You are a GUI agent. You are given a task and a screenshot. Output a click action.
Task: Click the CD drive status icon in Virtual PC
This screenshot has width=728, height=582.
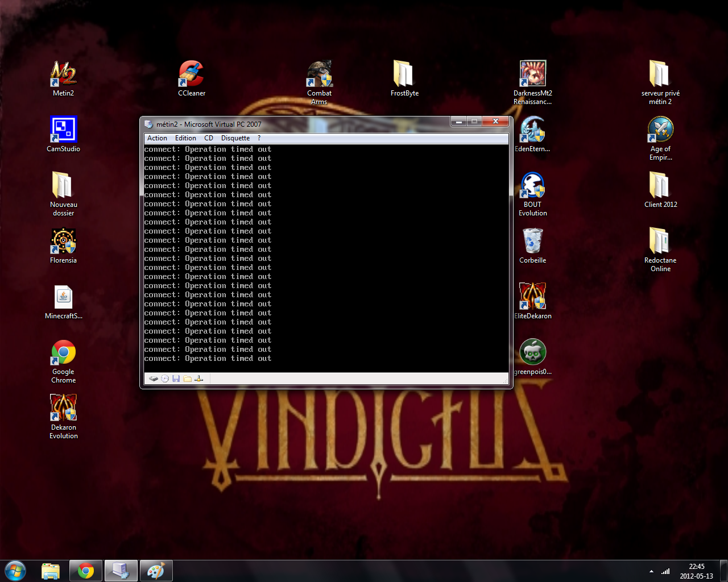coord(165,379)
